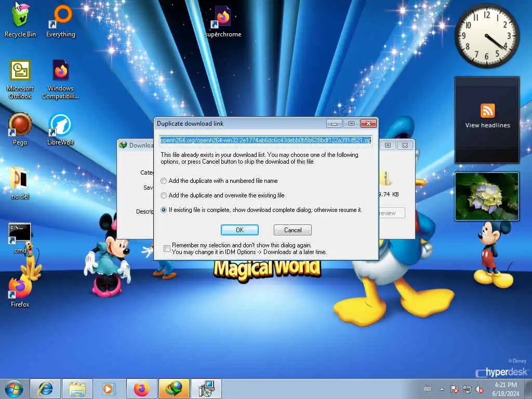The height and width of the screenshot is (399, 532).
Task: Click the Preview button in the background Download window
Action: coord(392,213)
